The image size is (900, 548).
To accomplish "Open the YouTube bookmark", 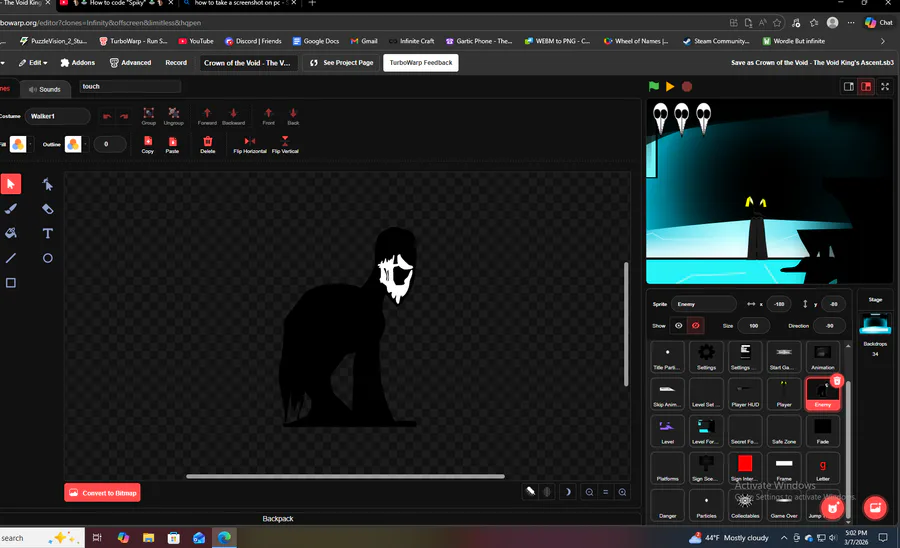I will pos(196,41).
